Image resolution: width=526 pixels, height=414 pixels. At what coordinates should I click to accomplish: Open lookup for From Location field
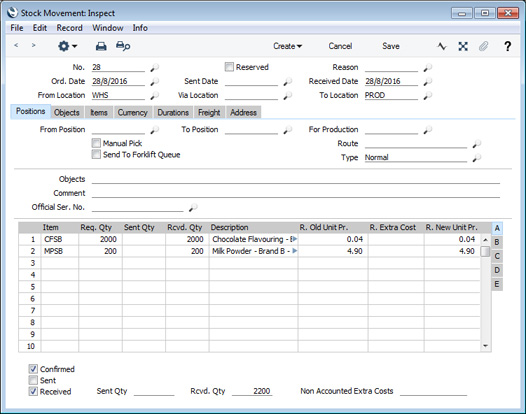point(154,96)
